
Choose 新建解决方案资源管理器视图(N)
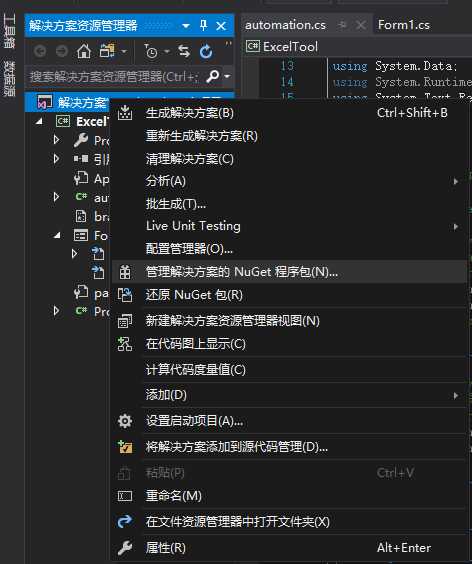point(289,320)
